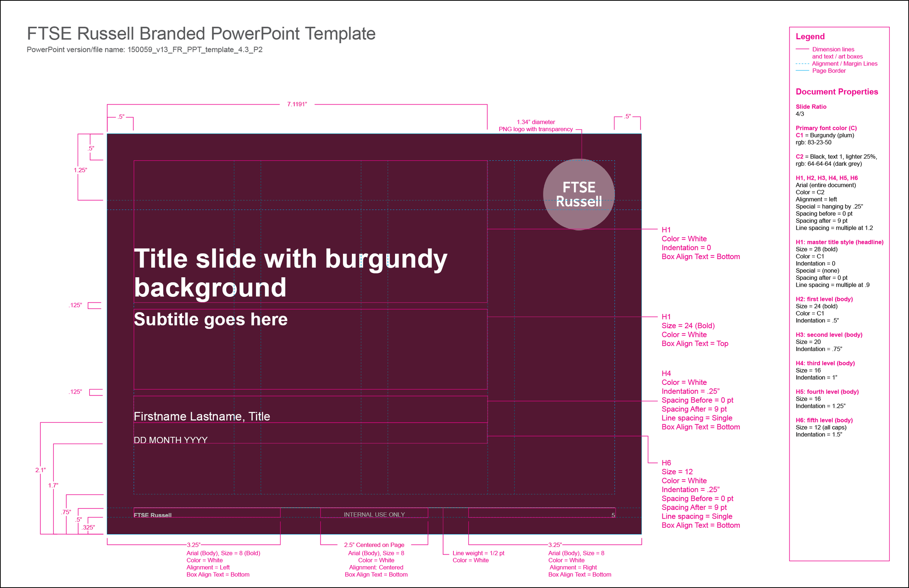Viewport: 909px width, 588px height.
Task: Click the FTSE Russell circular logo
Action: [x=578, y=194]
